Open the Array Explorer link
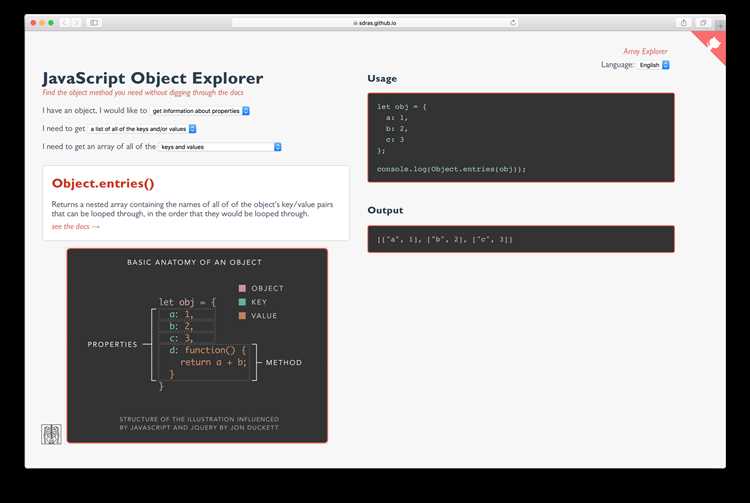The image size is (750, 503). click(645, 51)
